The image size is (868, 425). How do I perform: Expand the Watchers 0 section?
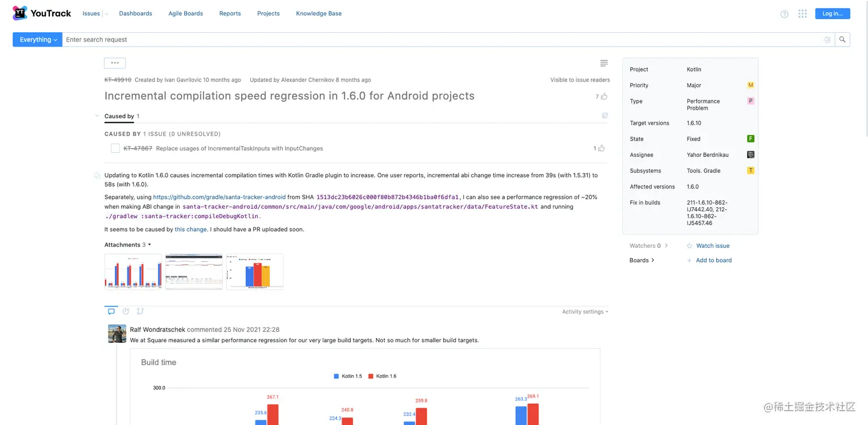point(649,246)
